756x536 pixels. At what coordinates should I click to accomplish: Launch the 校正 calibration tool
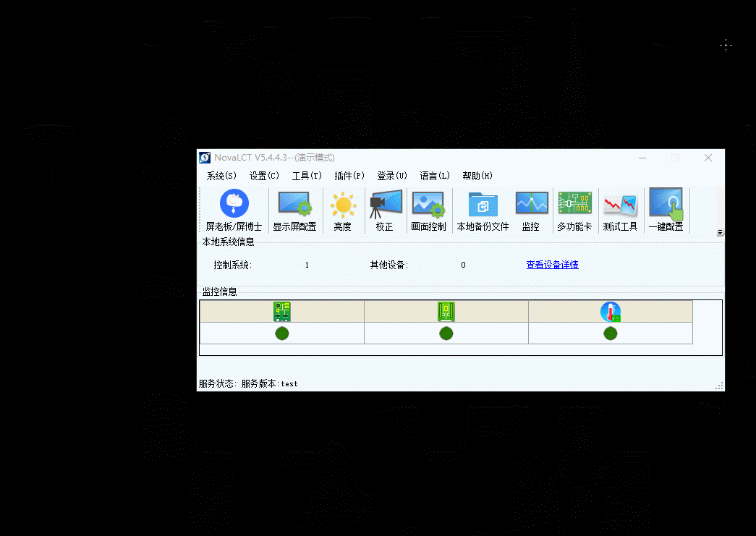pyautogui.click(x=385, y=210)
